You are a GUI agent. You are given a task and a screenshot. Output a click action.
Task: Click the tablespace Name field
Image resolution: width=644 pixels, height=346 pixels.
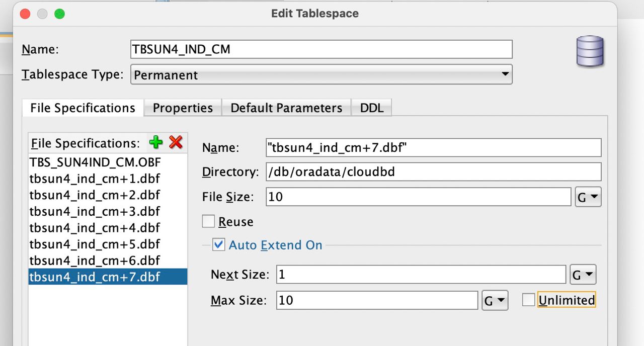pyautogui.click(x=321, y=49)
